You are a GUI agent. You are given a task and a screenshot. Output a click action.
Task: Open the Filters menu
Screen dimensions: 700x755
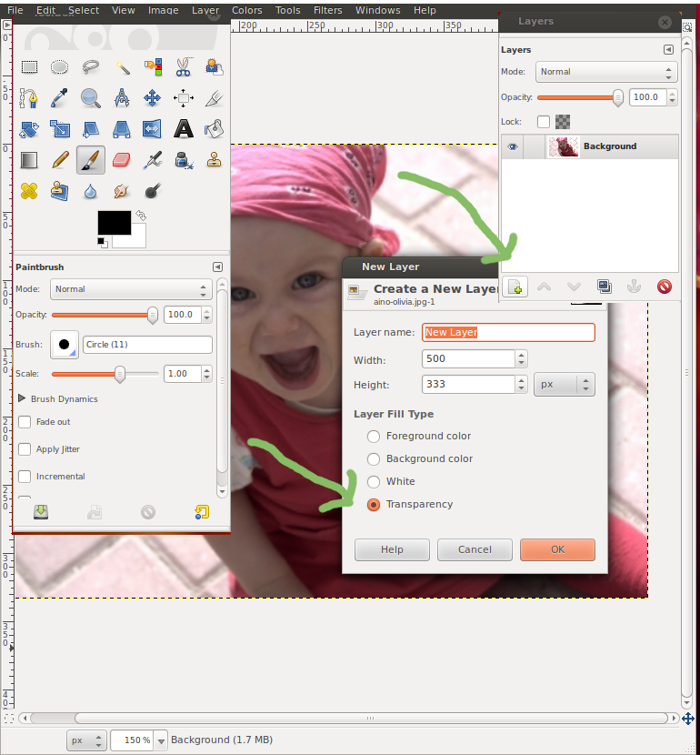click(327, 10)
